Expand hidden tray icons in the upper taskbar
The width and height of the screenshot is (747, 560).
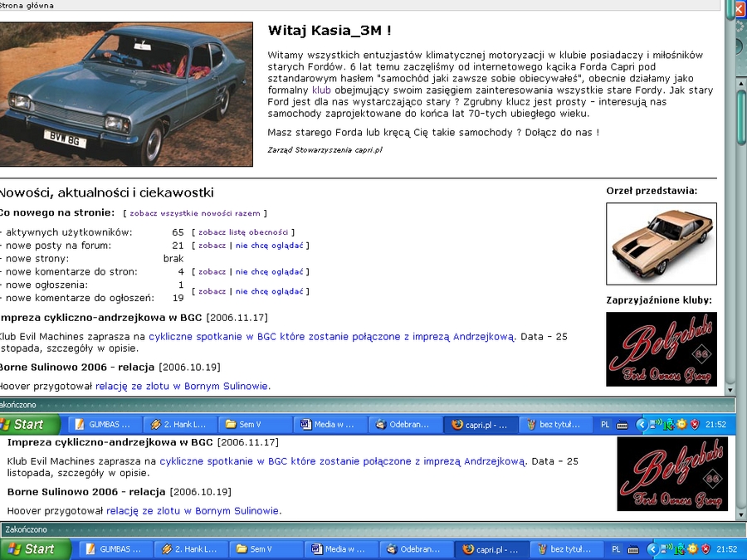(642, 424)
